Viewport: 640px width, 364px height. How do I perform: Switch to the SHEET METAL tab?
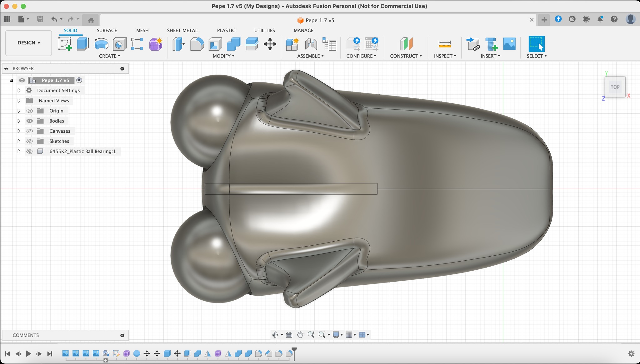pos(182,30)
